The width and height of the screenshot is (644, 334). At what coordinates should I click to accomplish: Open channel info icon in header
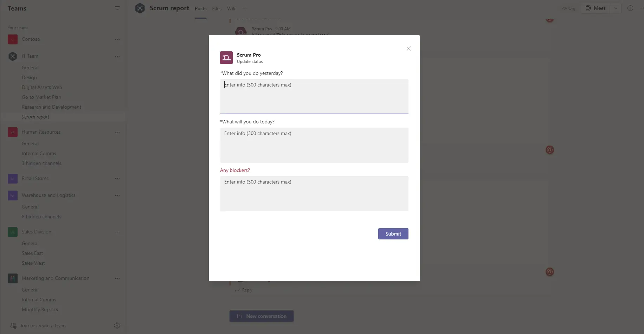630,8
